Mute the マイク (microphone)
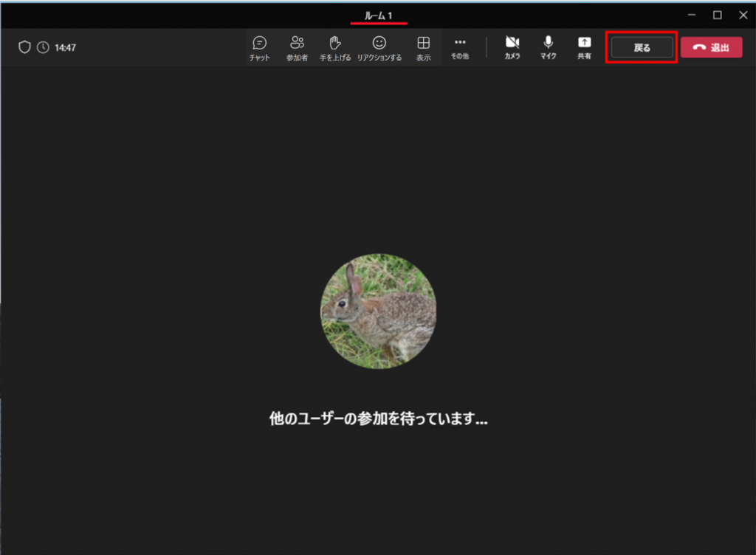 (x=548, y=48)
